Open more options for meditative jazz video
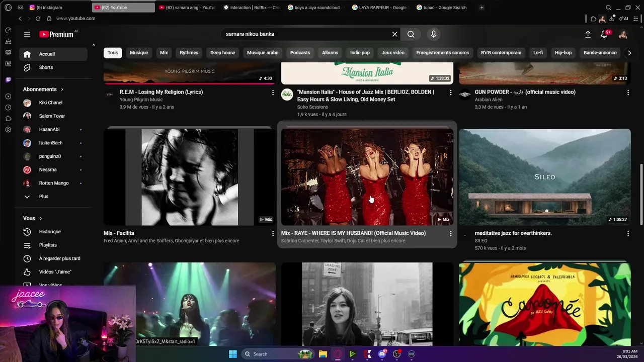 [628, 234]
